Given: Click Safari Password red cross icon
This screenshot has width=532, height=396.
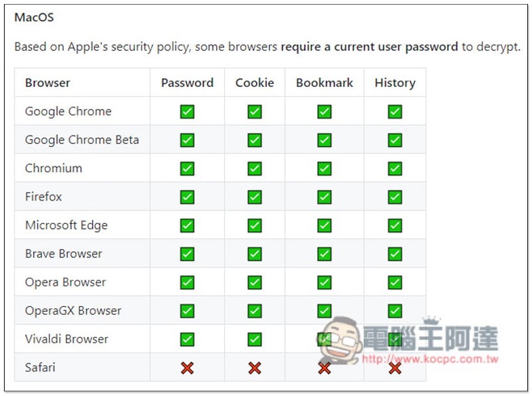Looking at the screenshot, I should point(188,368).
